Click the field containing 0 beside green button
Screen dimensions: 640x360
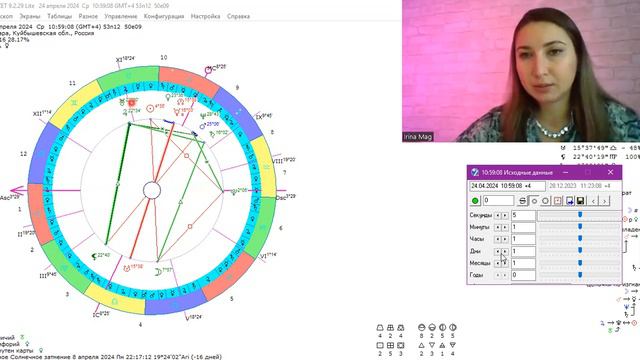pos(498,200)
